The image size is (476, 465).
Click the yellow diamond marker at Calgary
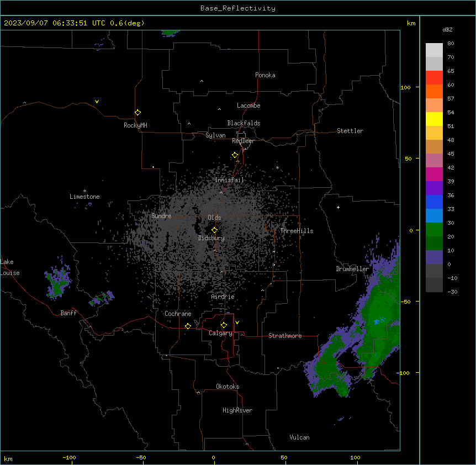[224, 325]
